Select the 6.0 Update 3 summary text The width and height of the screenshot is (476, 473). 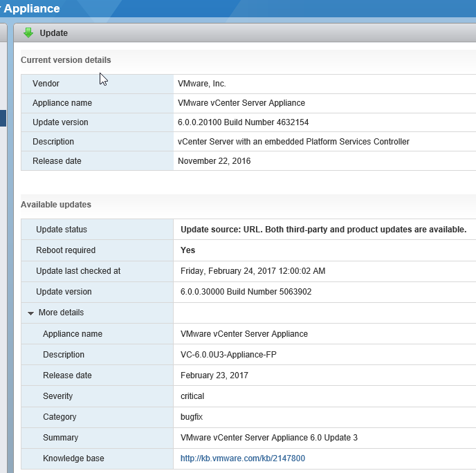pyautogui.click(x=268, y=438)
